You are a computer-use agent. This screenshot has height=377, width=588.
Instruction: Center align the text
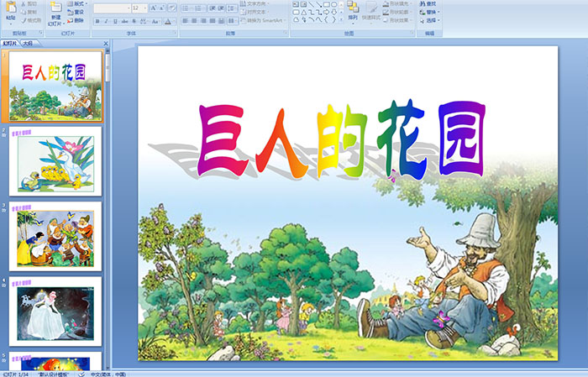pos(194,21)
